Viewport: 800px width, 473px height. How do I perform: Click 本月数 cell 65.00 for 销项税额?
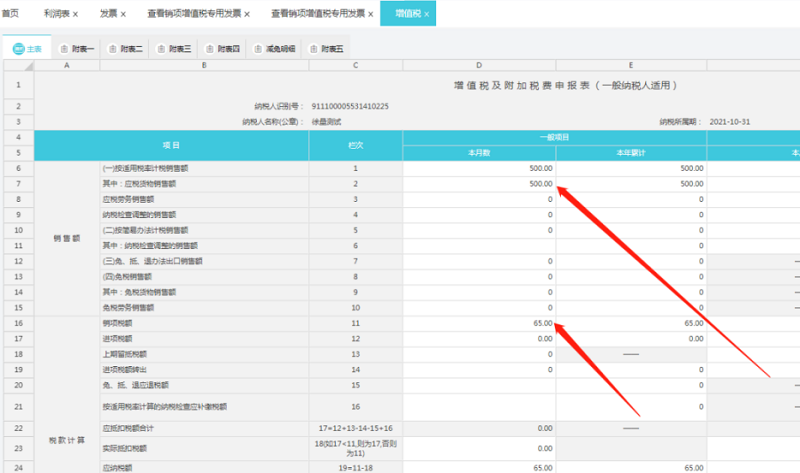[x=479, y=323]
